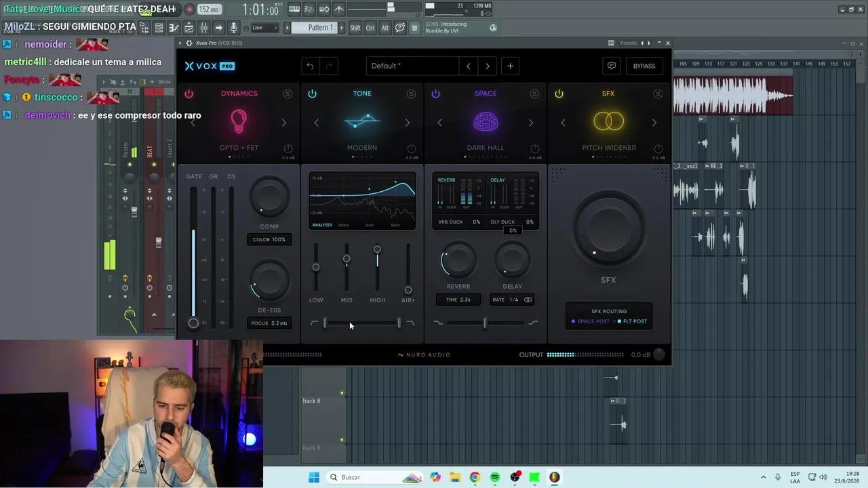Click the Xvox OUTPUT gain knob
Screen dimensions: 868x488
coord(659,354)
